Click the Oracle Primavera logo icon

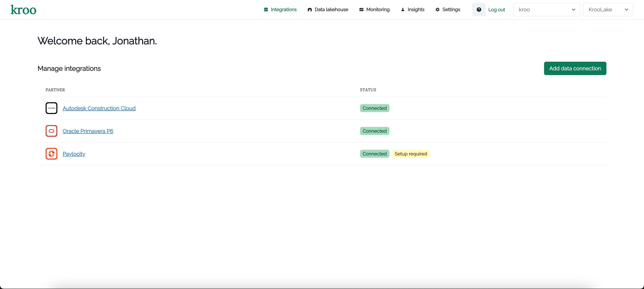(51, 131)
